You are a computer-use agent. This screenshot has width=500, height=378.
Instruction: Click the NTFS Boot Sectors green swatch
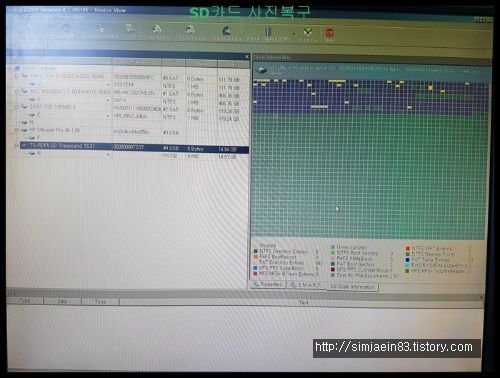click(x=333, y=253)
